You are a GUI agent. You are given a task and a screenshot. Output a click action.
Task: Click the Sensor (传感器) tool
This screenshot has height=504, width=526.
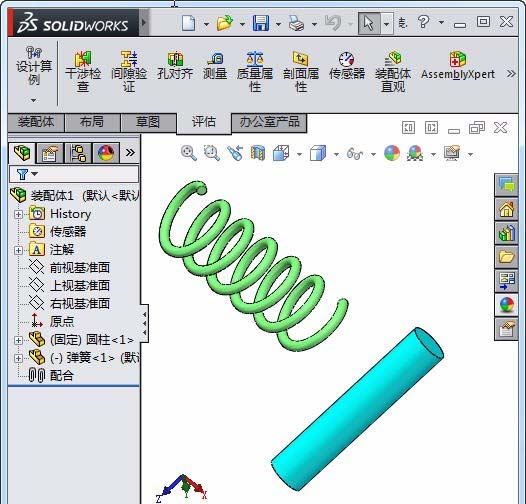click(347, 66)
